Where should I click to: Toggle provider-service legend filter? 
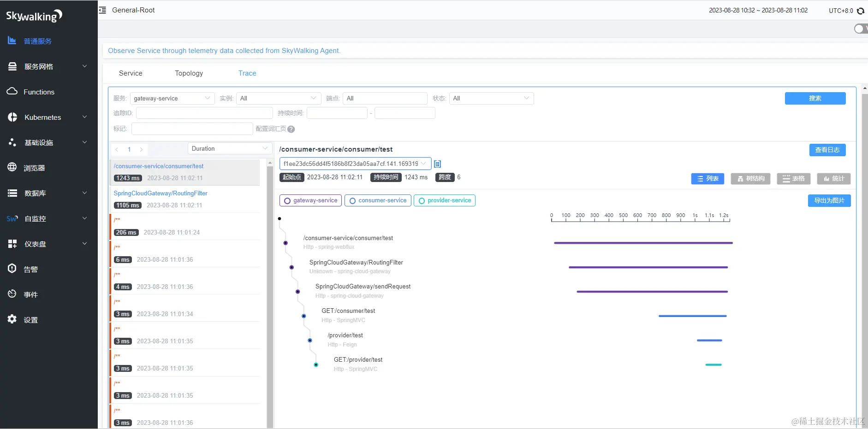pos(445,200)
